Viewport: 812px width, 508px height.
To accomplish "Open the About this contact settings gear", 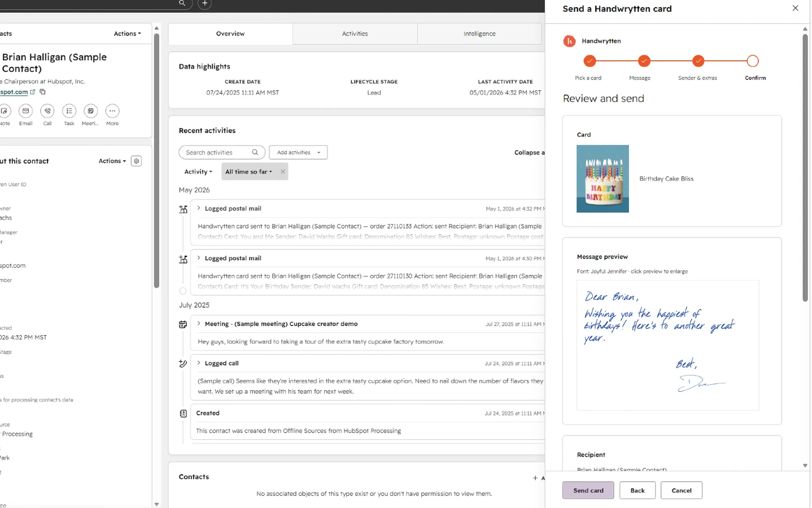I will click(x=136, y=161).
